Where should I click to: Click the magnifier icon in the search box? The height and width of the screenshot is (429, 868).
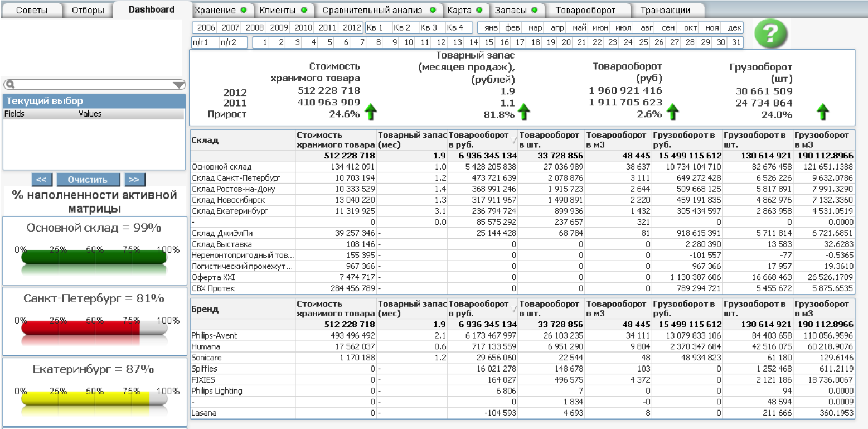pos(9,85)
